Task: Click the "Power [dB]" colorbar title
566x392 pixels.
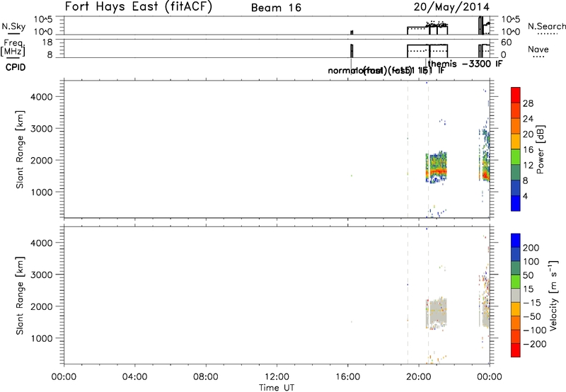Action: 540,149
